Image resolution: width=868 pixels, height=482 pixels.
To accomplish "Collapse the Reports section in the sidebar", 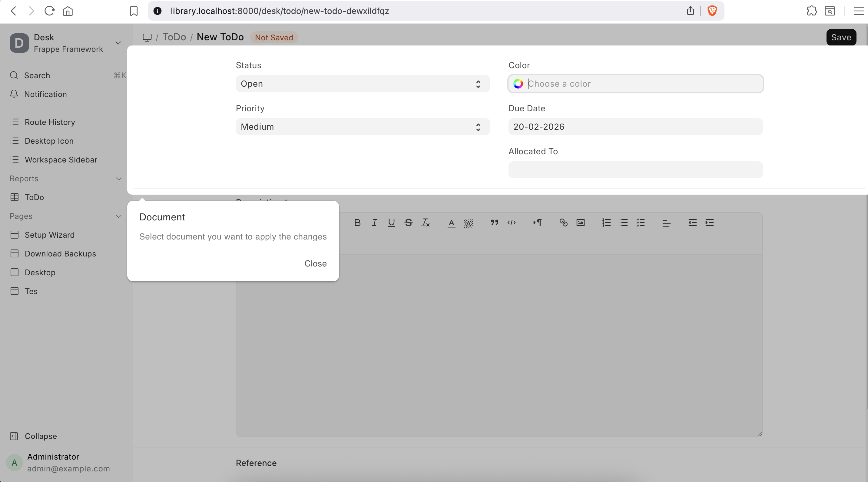I will [x=118, y=179].
